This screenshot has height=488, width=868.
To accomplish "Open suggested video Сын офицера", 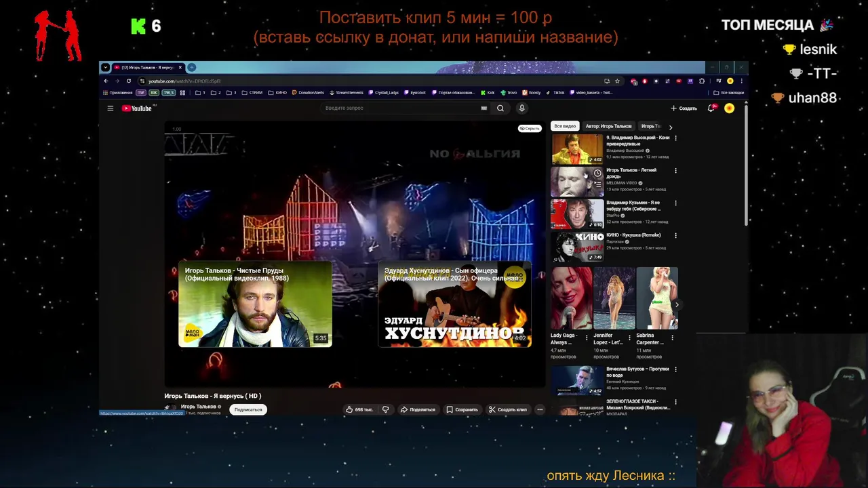I will point(454,304).
